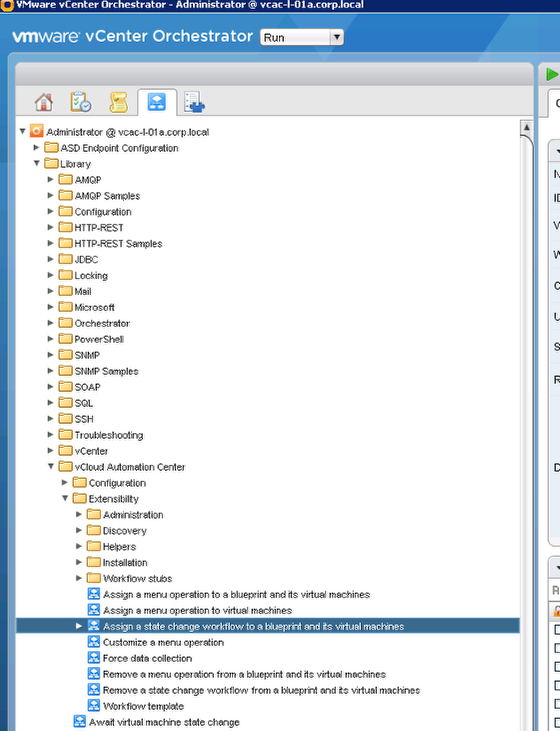Viewport: 560px width, 731px height.
Task: Collapse vCloud Automation Center folder
Action: (x=50, y=466)
